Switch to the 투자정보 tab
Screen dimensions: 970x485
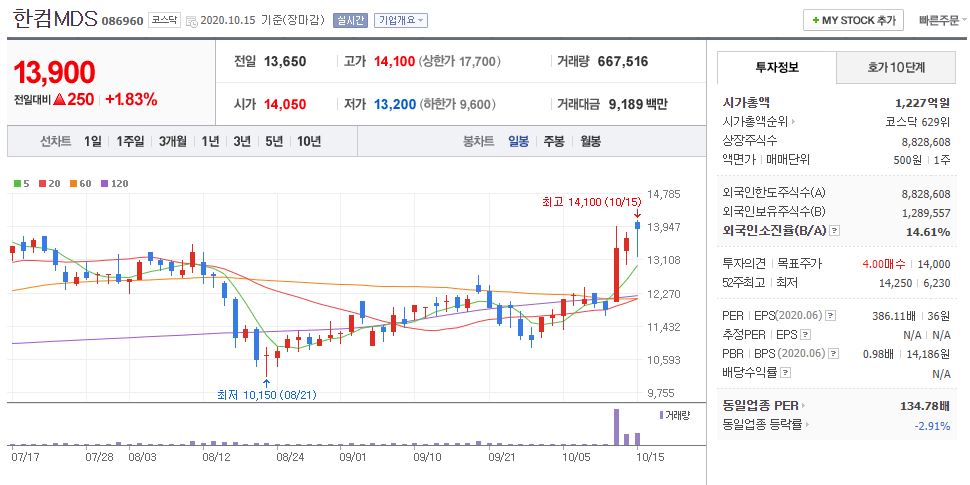[776, 67]
